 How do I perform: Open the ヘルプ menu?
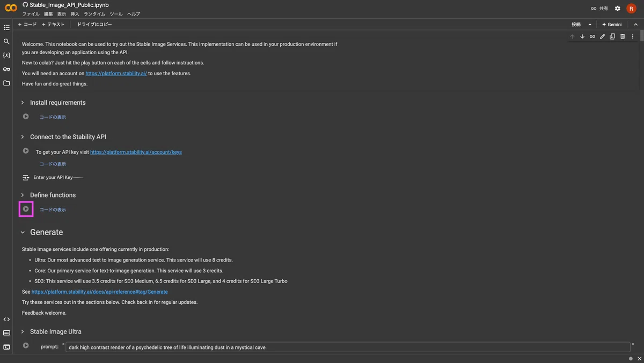[134, 14]
